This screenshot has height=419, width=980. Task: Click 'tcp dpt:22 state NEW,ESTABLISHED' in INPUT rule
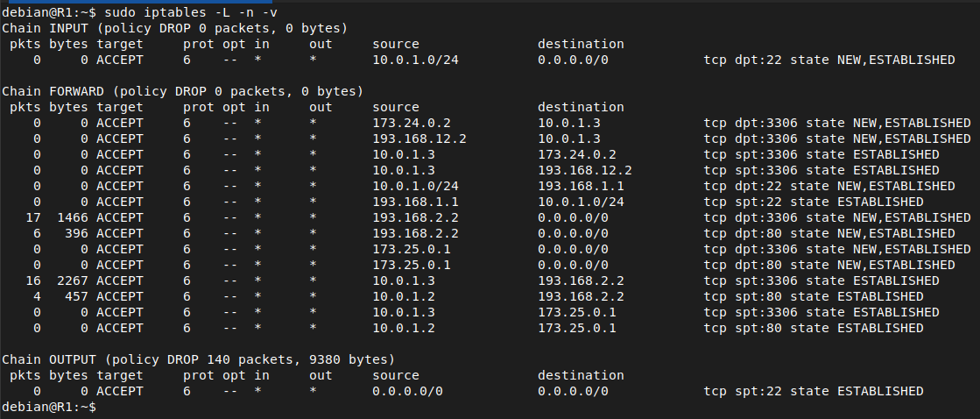pos(829,60)
